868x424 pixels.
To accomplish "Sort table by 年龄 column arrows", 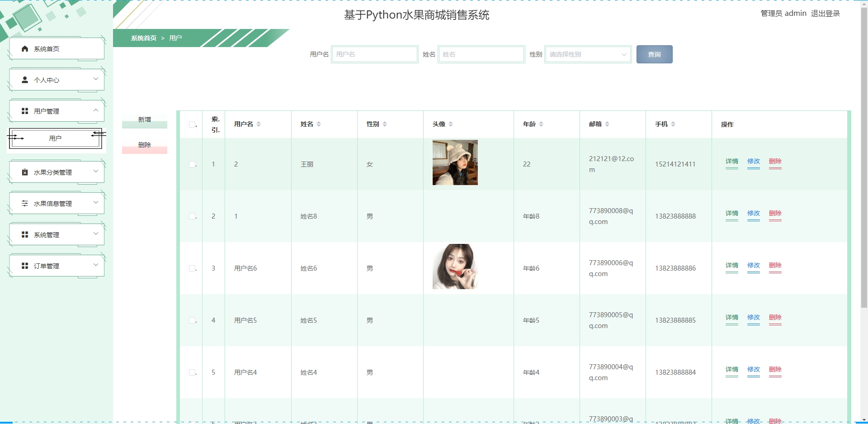I will pos(541,124).
